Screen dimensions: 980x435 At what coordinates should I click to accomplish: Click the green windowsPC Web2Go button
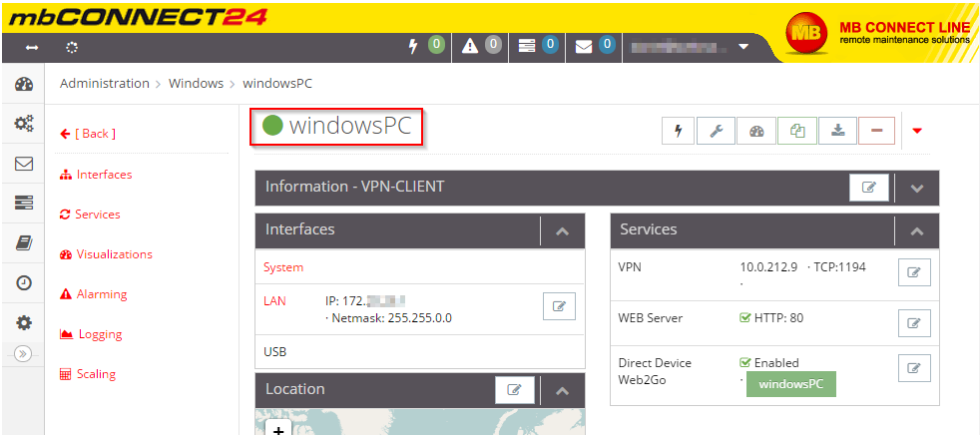[x=791, y=384]
